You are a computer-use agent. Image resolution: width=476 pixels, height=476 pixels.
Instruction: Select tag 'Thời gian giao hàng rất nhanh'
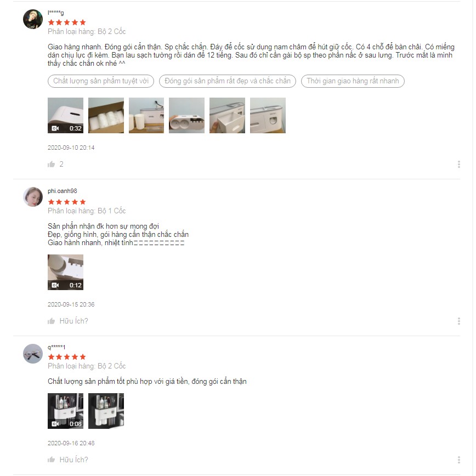tap(353, 81)
